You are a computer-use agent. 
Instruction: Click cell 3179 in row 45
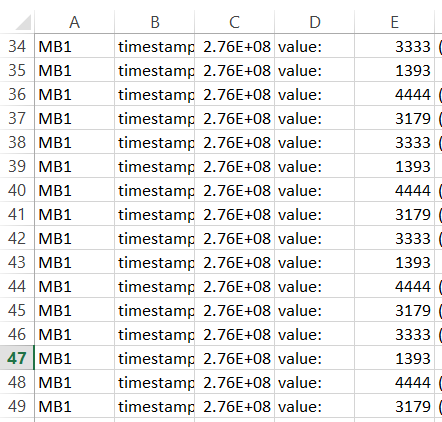(x=394, y=310)
